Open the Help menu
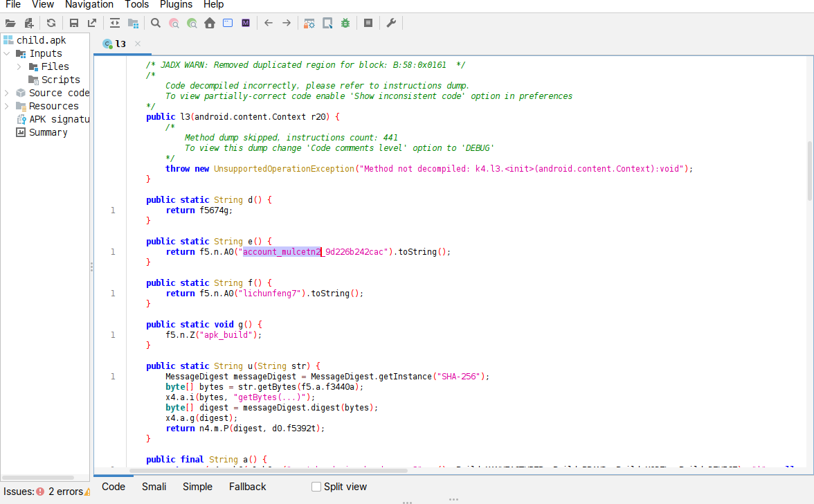Viewport: 814px width, 504px height. click(x=213, y=5)
